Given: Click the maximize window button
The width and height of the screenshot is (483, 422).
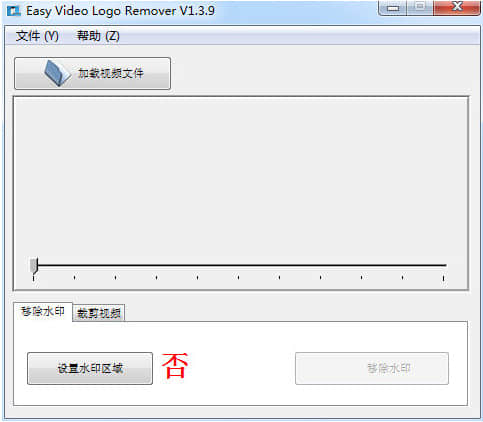Looking at the screenshot, I should click(420, 8).
